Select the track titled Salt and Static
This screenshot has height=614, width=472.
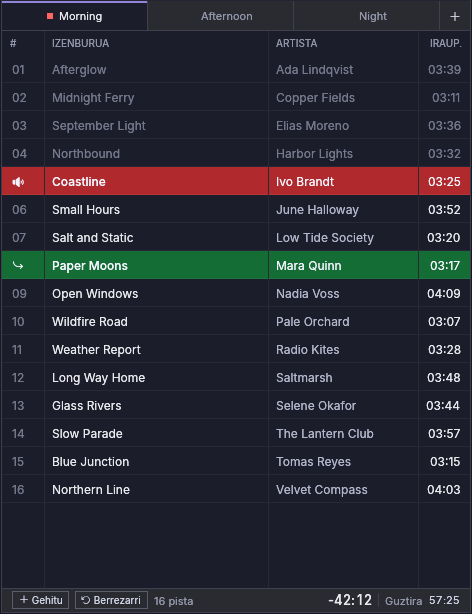point(92,238)
